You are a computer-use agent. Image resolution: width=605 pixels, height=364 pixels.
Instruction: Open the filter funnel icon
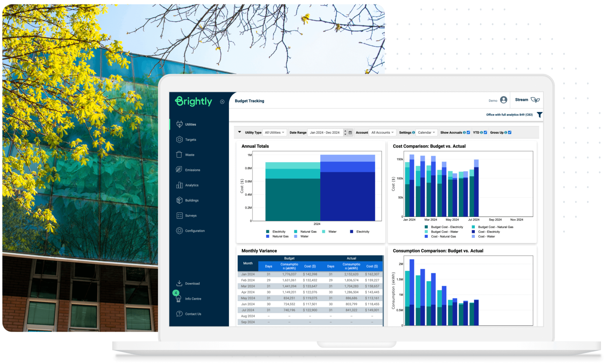539,115
